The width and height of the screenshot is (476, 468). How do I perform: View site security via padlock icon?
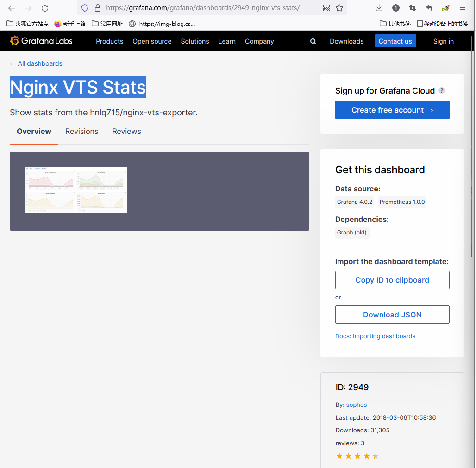click(x=97, y=8)
